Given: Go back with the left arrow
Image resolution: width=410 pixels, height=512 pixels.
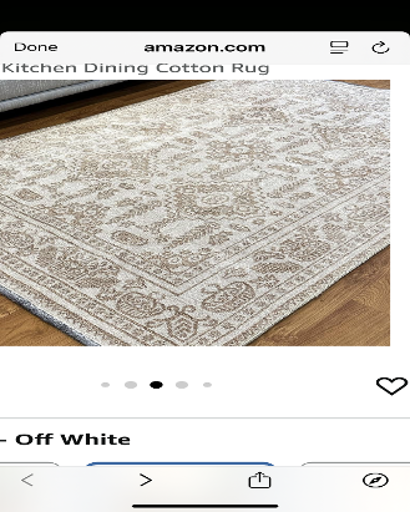Looking at the screenshot, I should (x=27, y=480).
